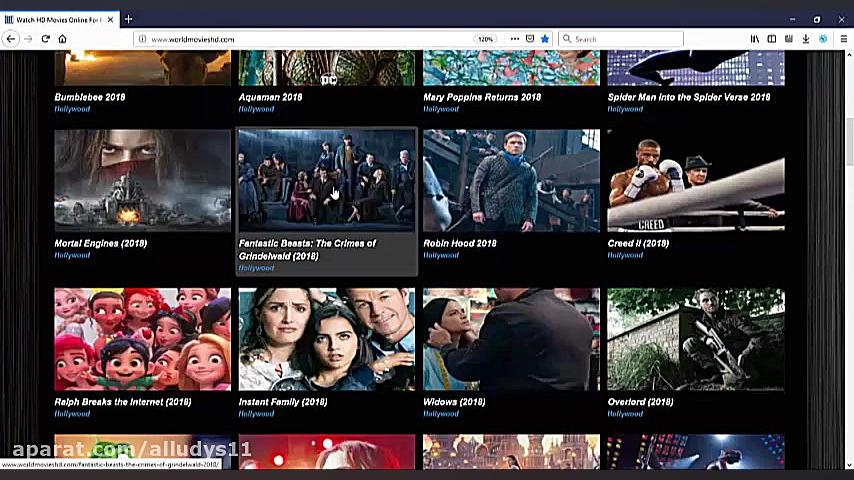Click the page vertical scrollbar thumb
Image resolution: width=854 pixels, height=480 pixels.
pos(849,141)
